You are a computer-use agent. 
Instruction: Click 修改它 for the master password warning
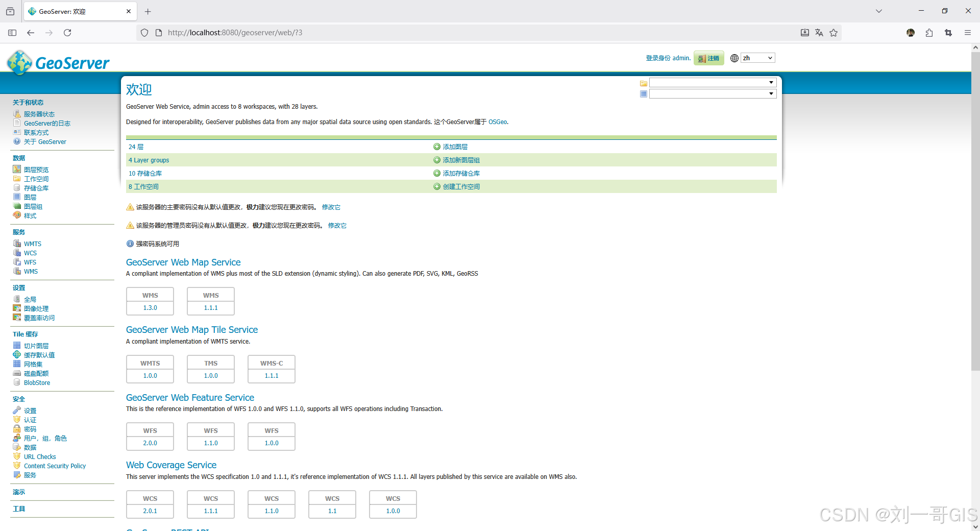(x=331, y=207)
